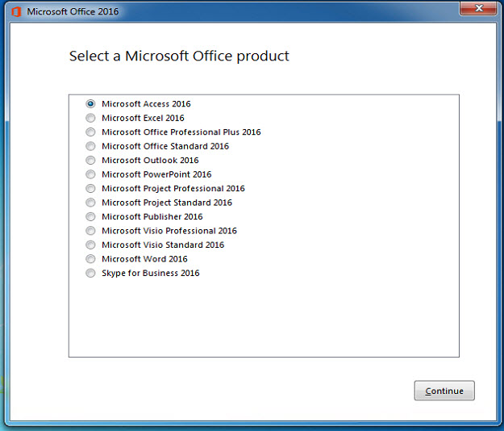
Task: Click the 'Microsoft Word 2016' label text
Action: (x=144, y=259)
